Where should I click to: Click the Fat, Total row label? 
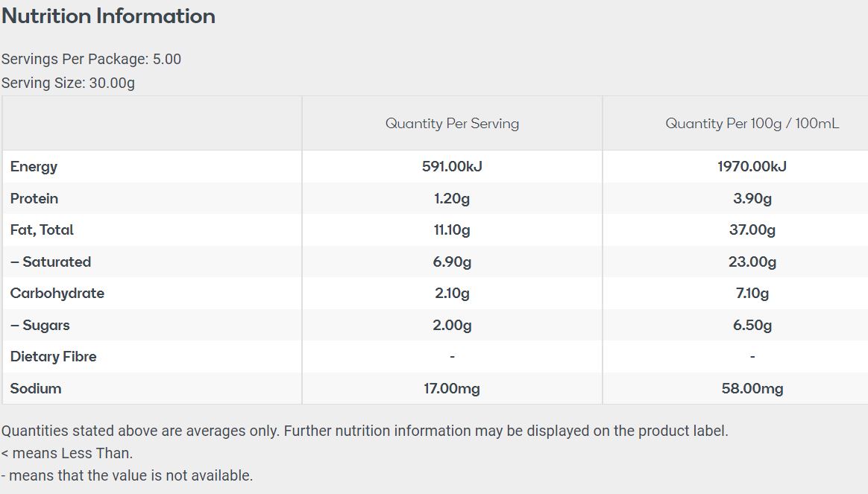coord(42,230)
